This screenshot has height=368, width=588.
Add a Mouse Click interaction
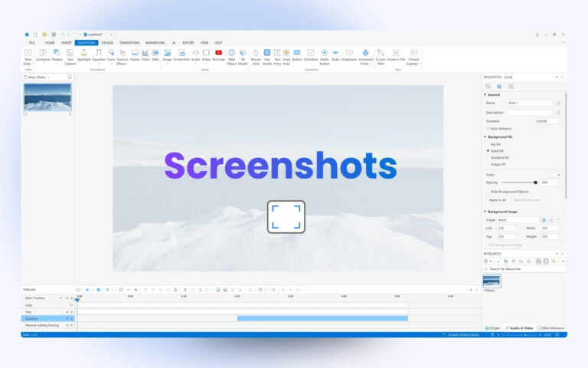tap(256, 57)
